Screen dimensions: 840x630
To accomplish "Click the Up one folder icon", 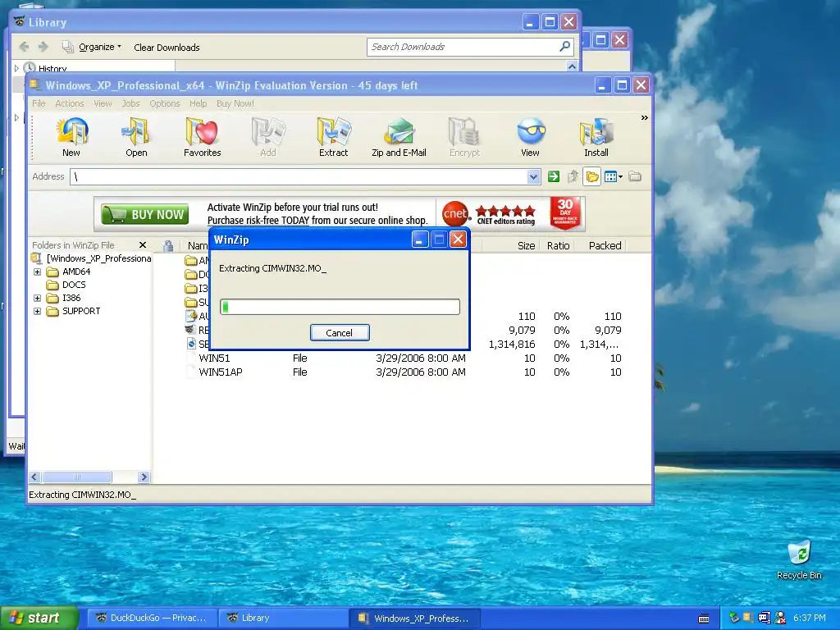I will 573,176.
